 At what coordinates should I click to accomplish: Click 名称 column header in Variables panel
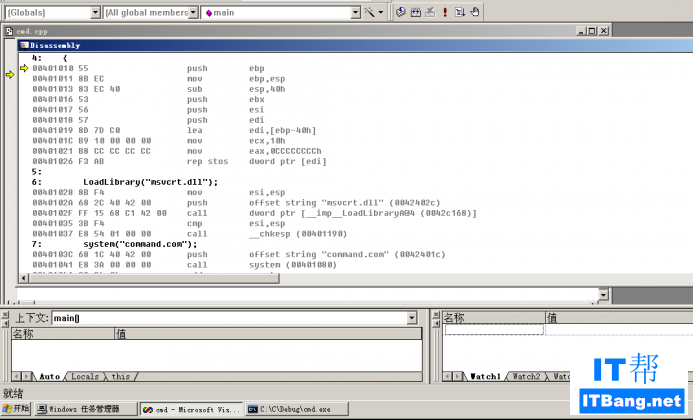(63, 334)
